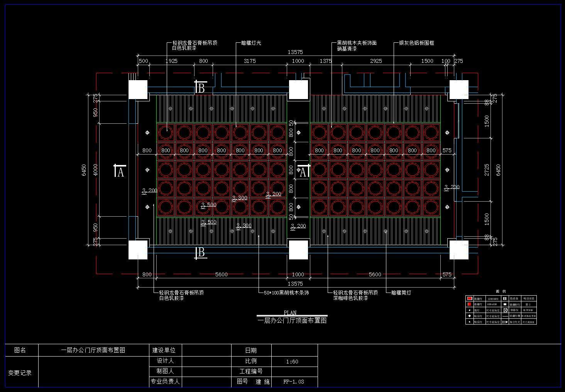This screenshot has height=392, width=565.
Task: Select the 图例 legend heading
Action: (501, 291)
